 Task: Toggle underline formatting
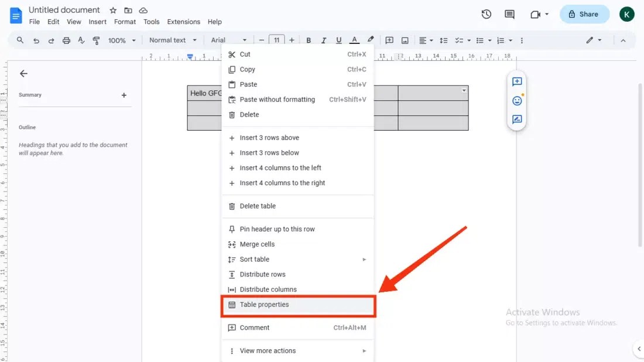(x=338, y=40)
